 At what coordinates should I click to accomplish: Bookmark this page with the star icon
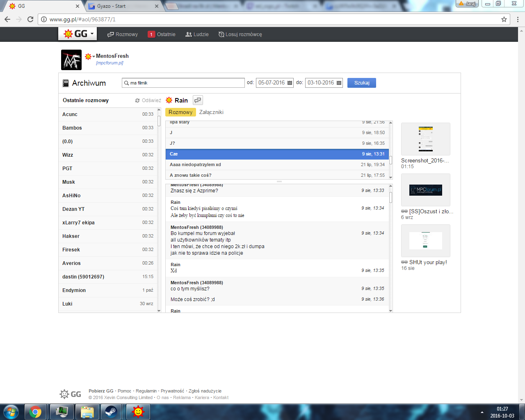pyautogui.click(x=504, y=19)
